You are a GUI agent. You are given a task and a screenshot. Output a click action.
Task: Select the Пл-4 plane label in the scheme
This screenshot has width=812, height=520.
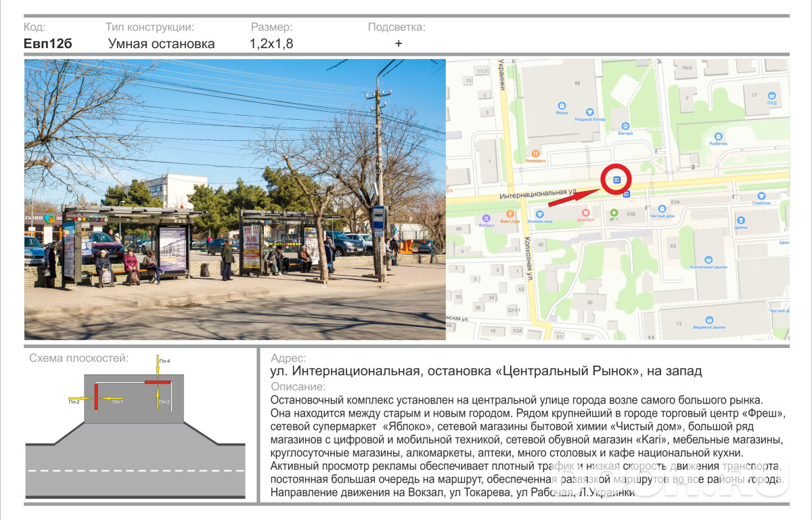coord(164,361)
